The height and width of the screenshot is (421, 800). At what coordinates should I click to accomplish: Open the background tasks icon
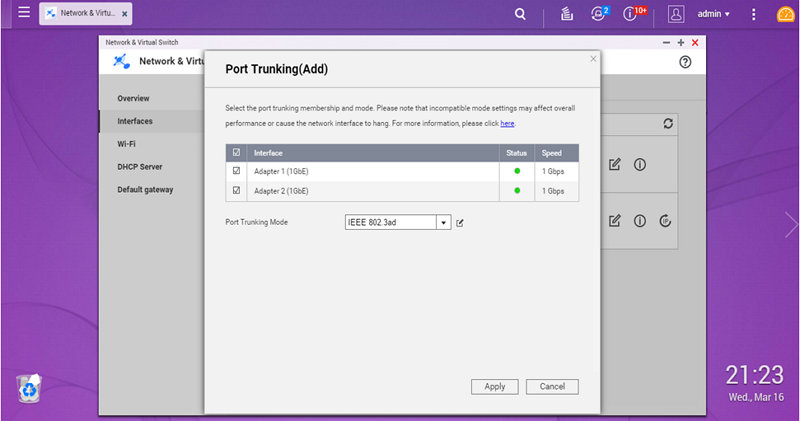pos(566,14)
